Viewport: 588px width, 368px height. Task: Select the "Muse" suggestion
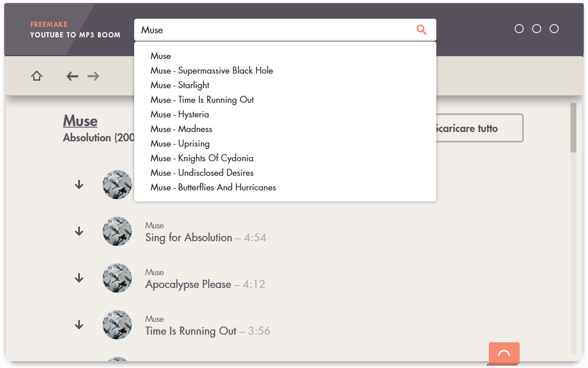[160, 56]
